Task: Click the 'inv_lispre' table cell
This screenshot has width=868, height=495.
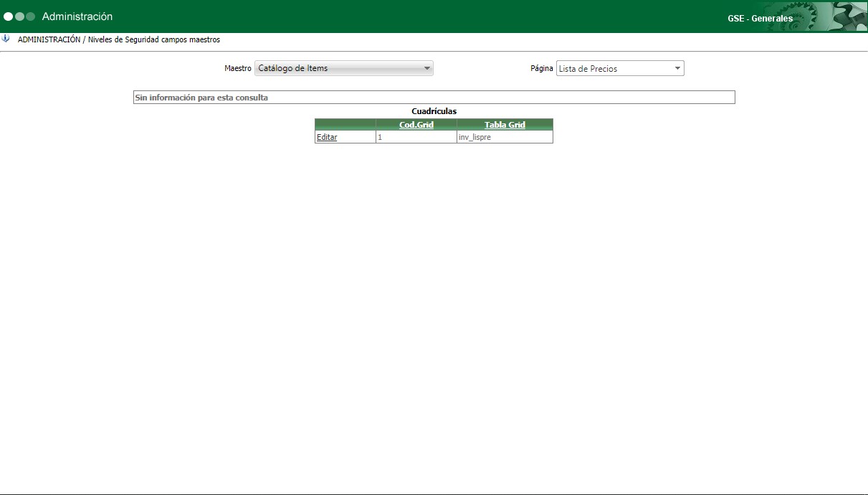Action: point(505,137)
